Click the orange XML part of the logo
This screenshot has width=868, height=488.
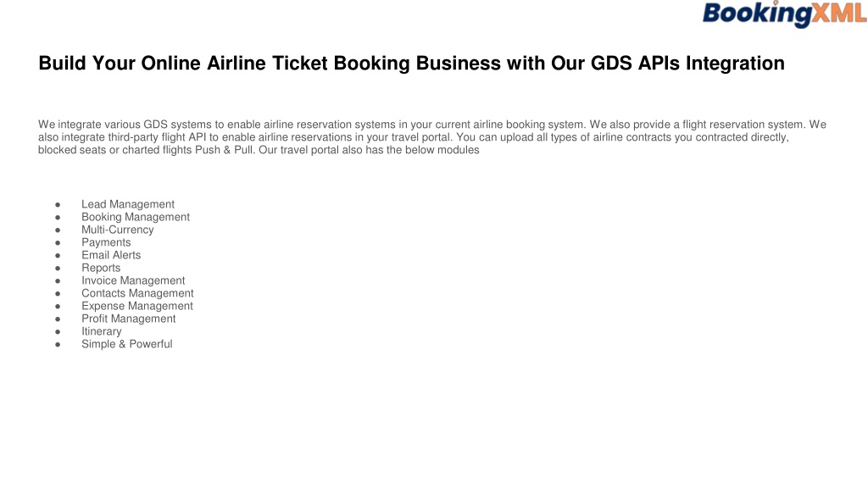(840, 14)
